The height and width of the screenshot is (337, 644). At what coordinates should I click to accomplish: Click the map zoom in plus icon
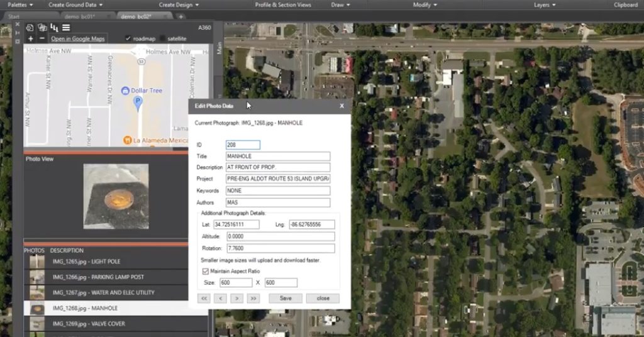(x=31, y=38)
